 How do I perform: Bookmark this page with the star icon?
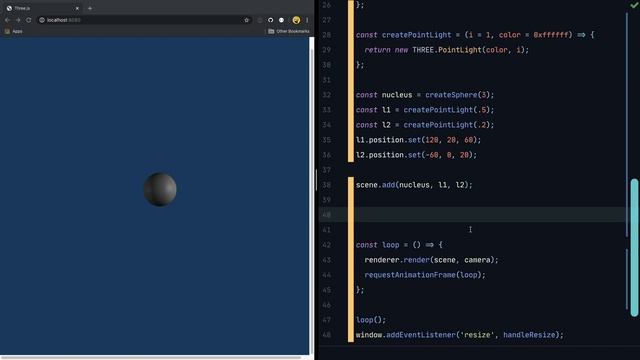[247, 20]
